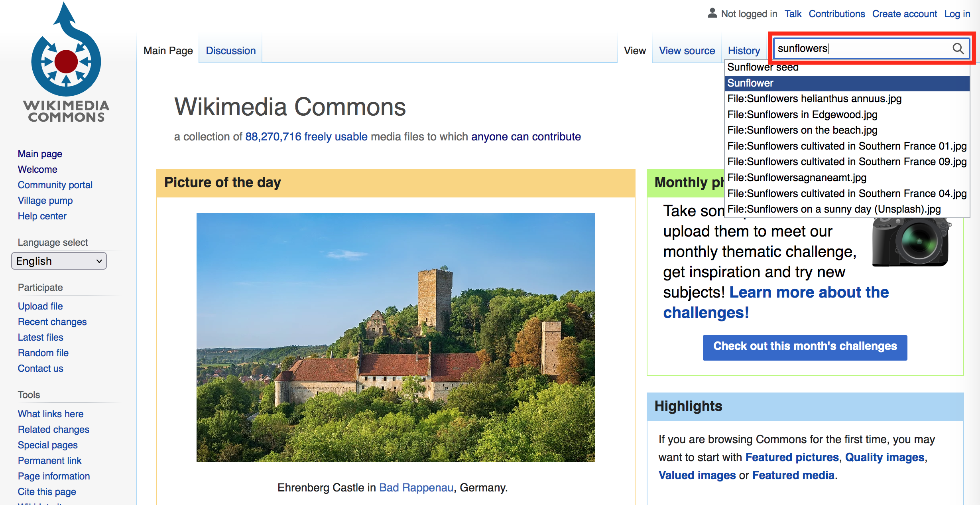980x505 pixels.
Task: Click the Recent changes sidebar icon
Action: tap(52, 322)
